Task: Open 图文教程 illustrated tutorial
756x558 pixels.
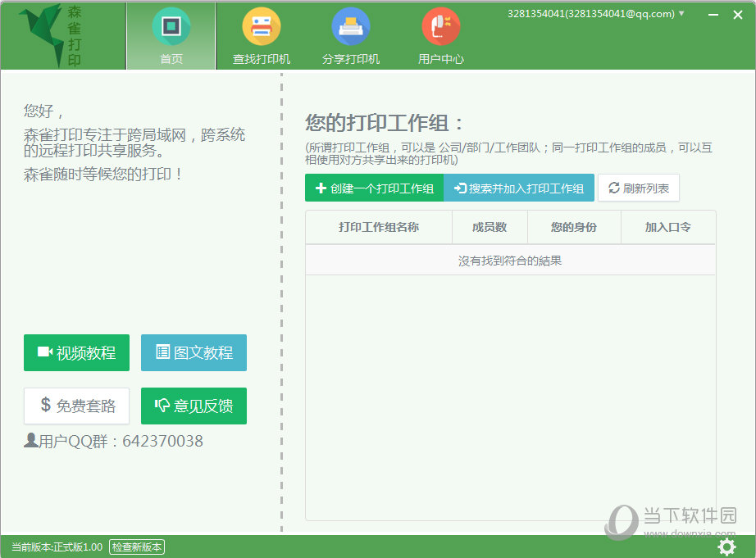Action: (194, 352)
